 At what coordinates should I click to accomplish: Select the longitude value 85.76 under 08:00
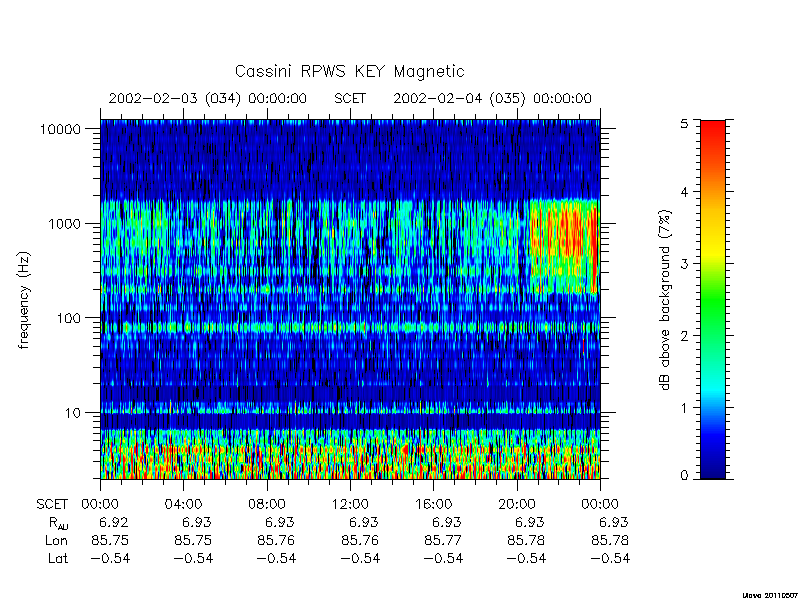[x=276, y=540]
